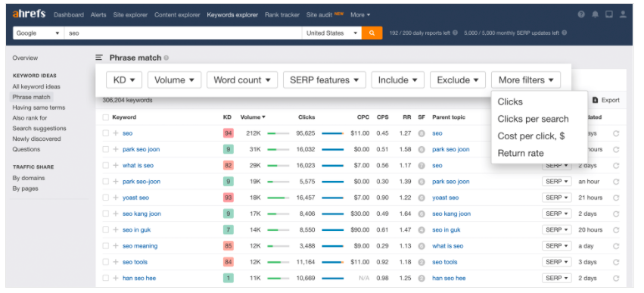Open the help question mark icon
This screenshot has width=644, height=293.
tap(580, 14)
